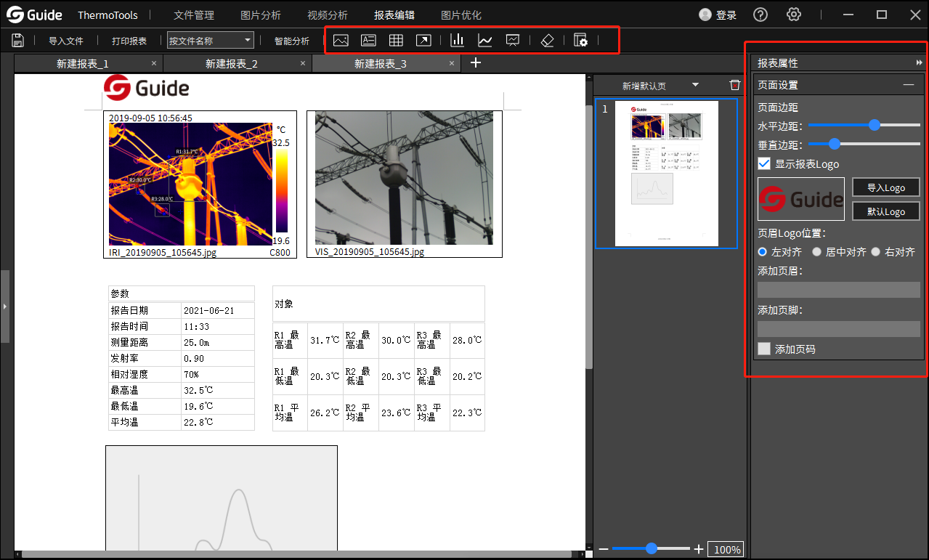The width and height of the screenshot is (929, 560).
Task: Click the 添加页脚 input field
Action: coord(839,329)
